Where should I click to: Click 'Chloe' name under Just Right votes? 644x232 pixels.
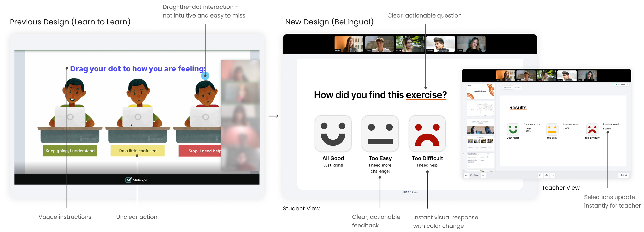click(x=528, y=131)
